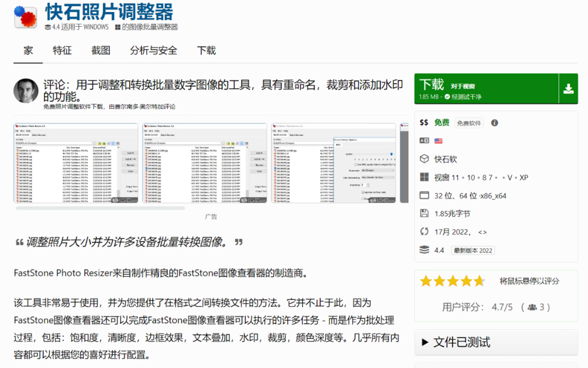Click the <> link after the date
The image size is (588, 368).
pos(482,232)
